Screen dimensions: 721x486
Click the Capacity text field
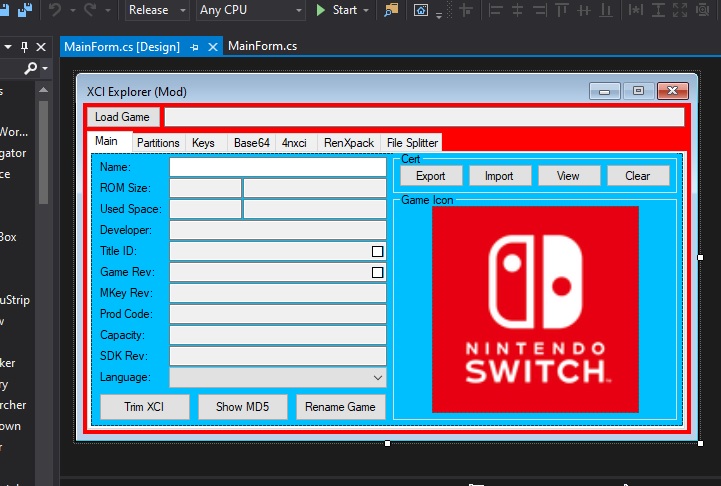click(278, 335)
